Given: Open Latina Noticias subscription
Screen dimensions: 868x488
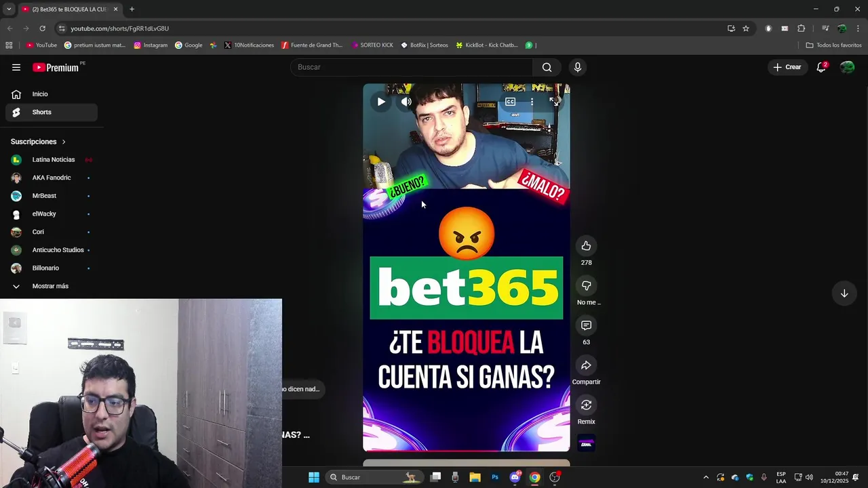Looking at the screenshot, I should pos(52,160).
